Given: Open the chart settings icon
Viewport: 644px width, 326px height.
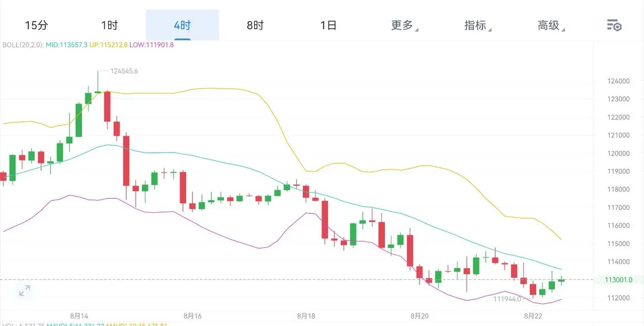Looking at the screenshot, I should (614, 25).
